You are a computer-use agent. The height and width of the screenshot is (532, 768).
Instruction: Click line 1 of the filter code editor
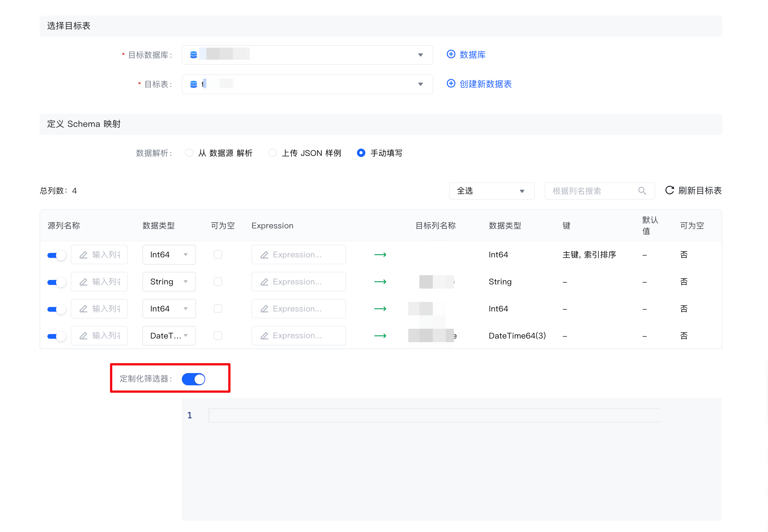tap(434, 415)
